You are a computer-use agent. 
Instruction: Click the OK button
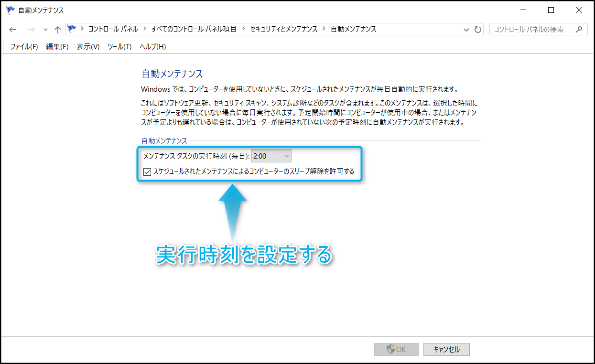[x=396, y=349]
